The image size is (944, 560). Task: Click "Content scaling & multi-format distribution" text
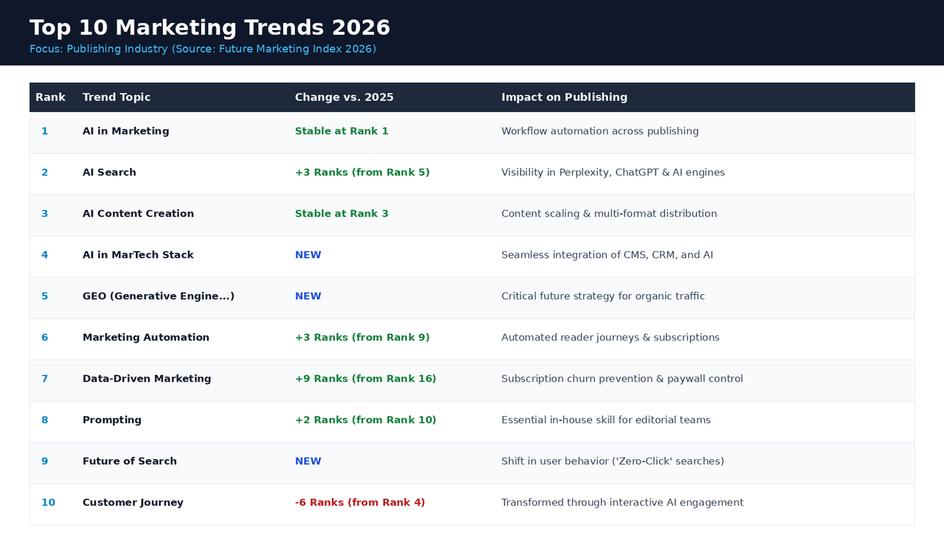tap(609, 214)
